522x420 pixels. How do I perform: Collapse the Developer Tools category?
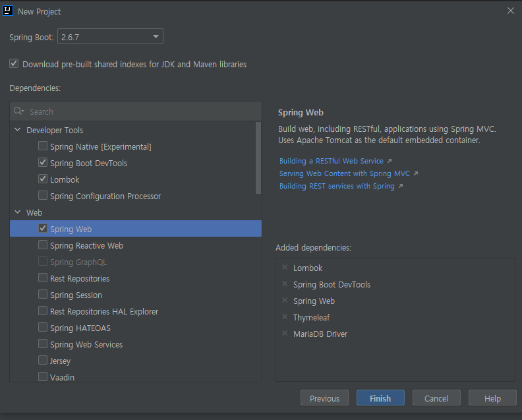[18, 130]
